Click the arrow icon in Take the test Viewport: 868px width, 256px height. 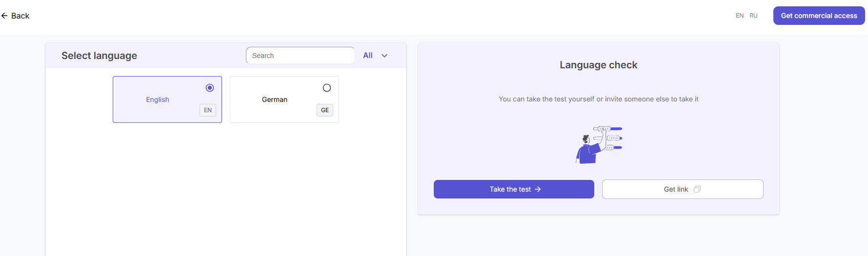pos(538,189)
